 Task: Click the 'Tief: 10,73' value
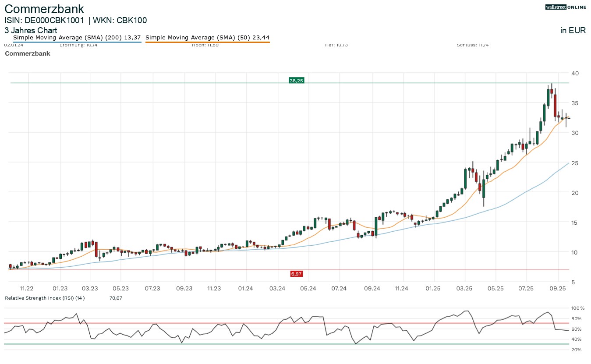pyautogui.click(x=336, y=45)
